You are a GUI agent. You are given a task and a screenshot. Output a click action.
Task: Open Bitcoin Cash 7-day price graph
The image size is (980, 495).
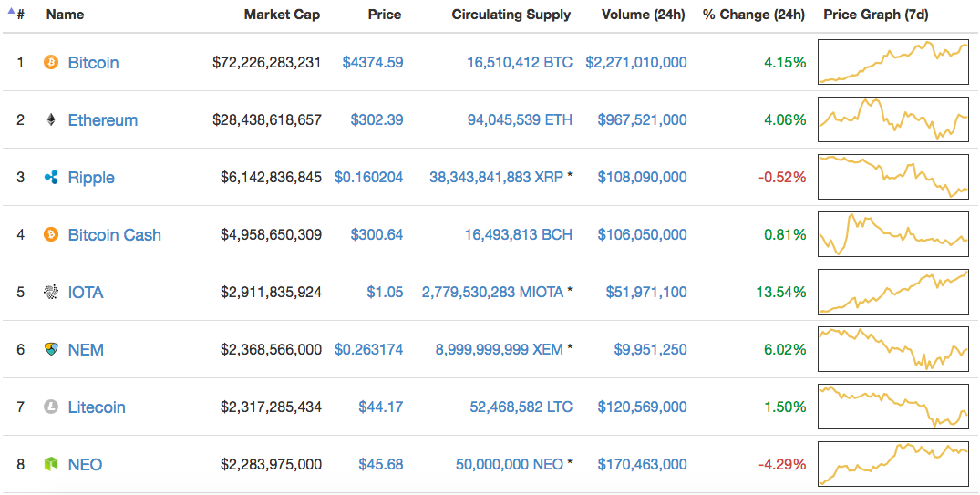893,234
